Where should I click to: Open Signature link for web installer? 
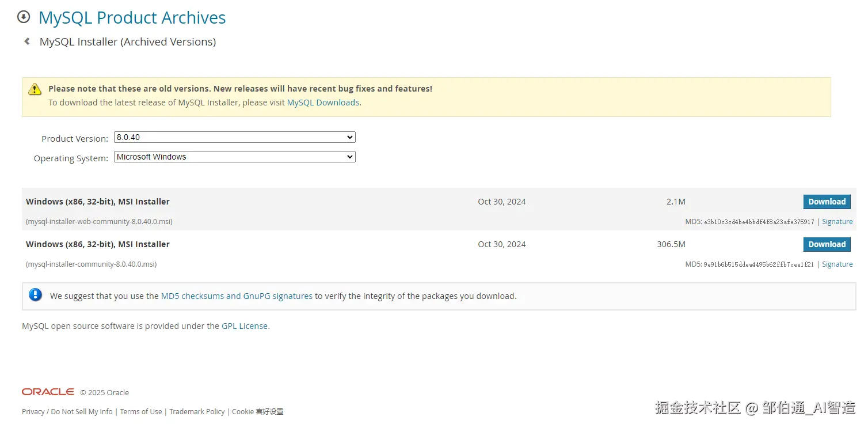(x=837, y=222)
